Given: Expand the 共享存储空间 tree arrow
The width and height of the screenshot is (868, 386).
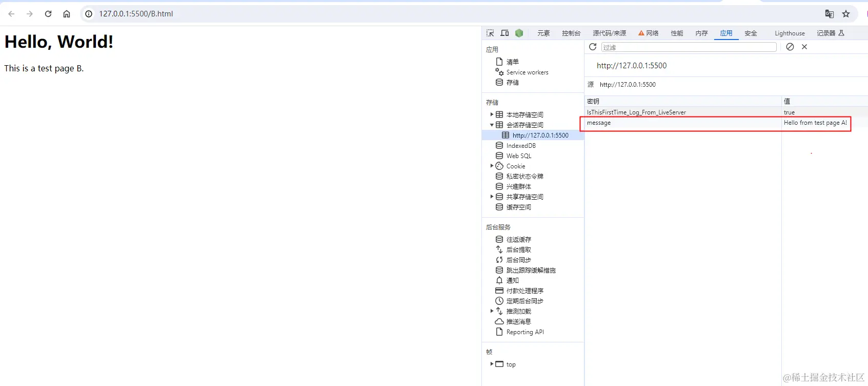Looking at the screenshot, I should click(492, 197).
